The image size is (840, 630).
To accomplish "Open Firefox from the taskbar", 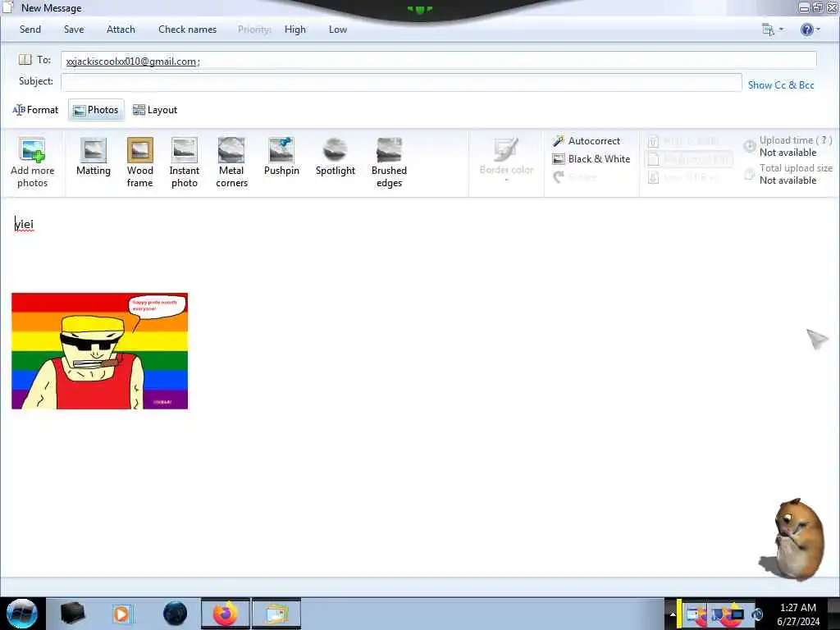I will pos(226,614).
